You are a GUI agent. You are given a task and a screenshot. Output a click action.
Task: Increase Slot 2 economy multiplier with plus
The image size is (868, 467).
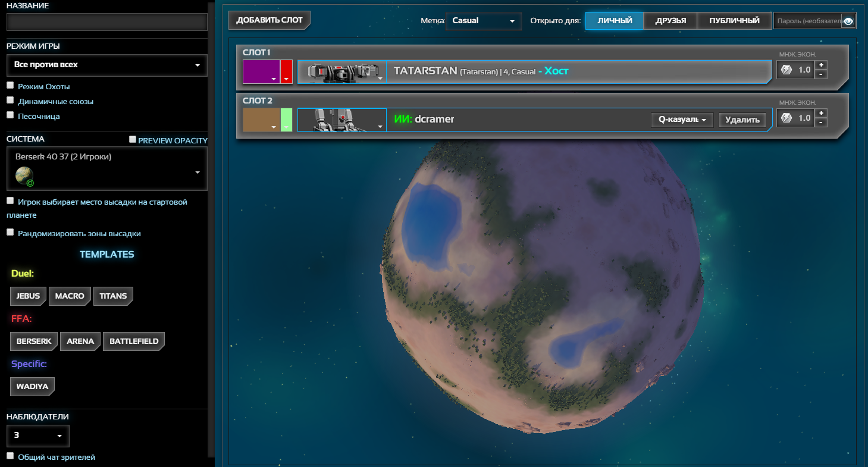point(821,113)
